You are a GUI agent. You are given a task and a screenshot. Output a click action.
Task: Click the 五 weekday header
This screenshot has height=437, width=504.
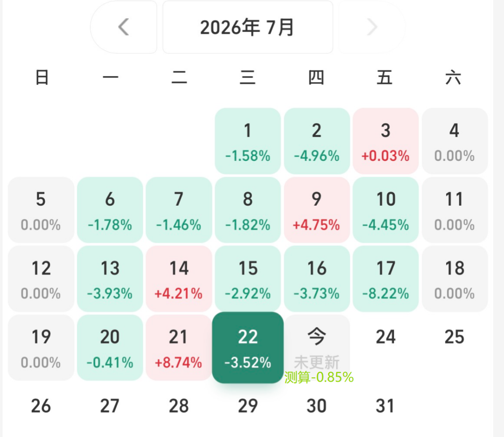pyautogui.click(x=385, y=78)
